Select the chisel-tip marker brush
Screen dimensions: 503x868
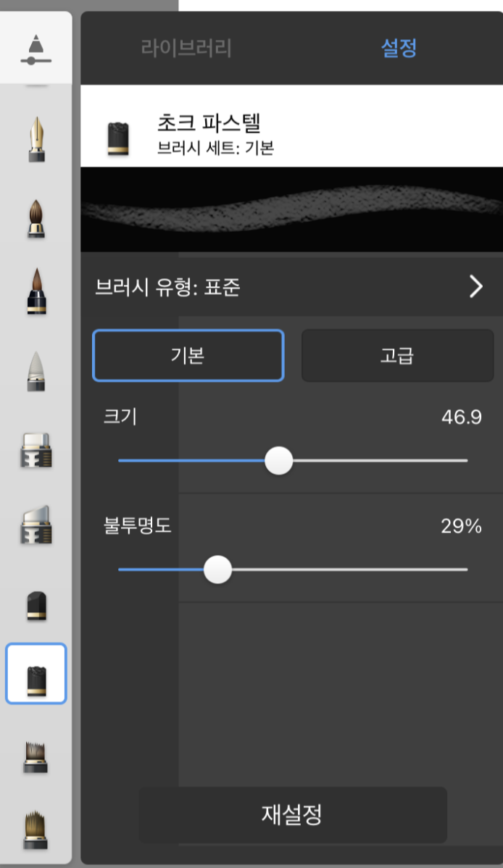(x=36, y=525)
